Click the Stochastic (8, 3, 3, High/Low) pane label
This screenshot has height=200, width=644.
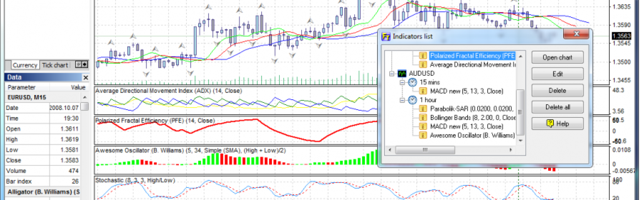(x=135, y=180)
